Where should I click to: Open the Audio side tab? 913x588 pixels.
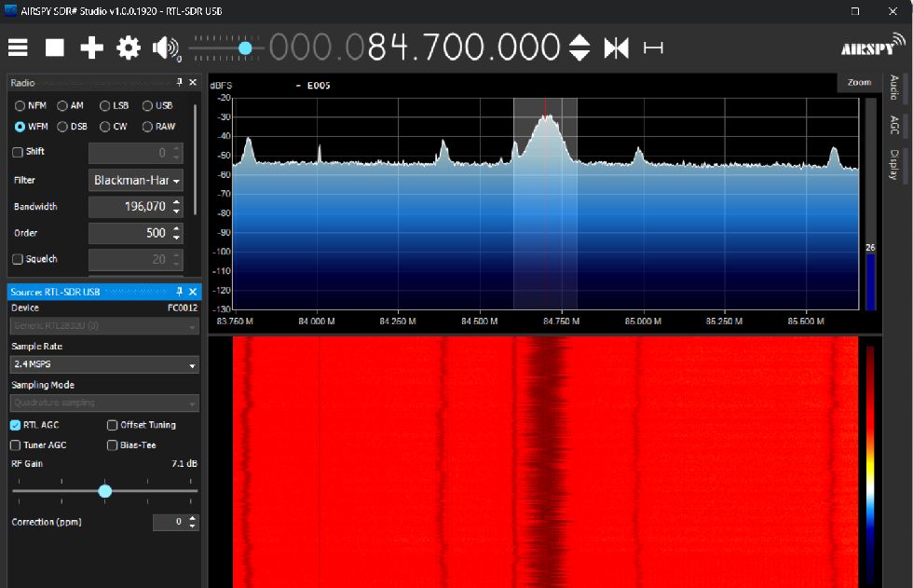point(893,87)
